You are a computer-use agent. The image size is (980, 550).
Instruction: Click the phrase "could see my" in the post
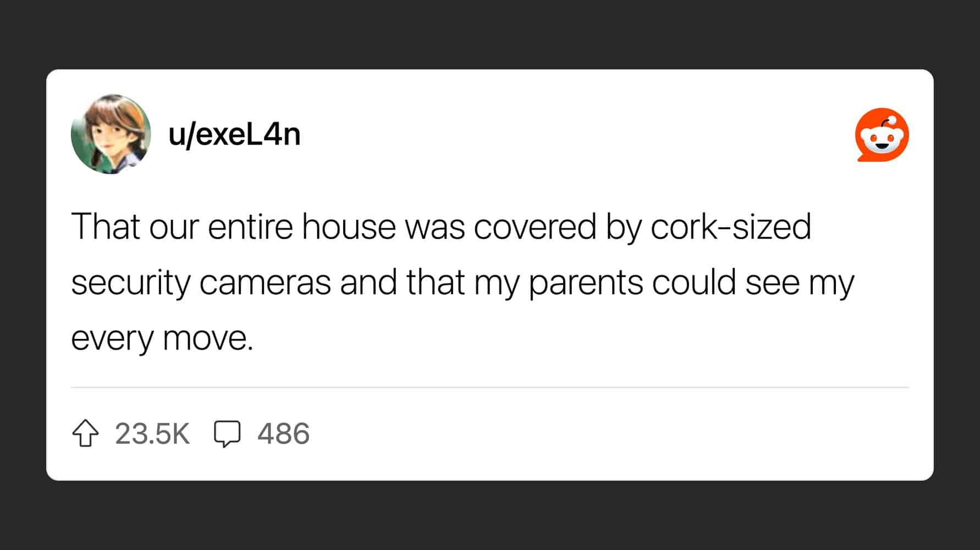pyautogui.click(x=753, y=283)
